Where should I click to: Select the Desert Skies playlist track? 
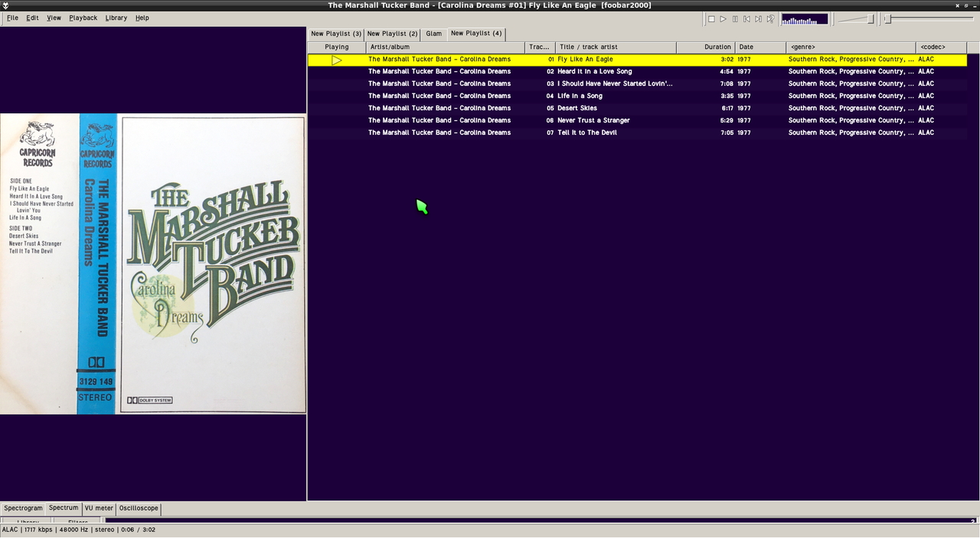[x=637, y=109]
